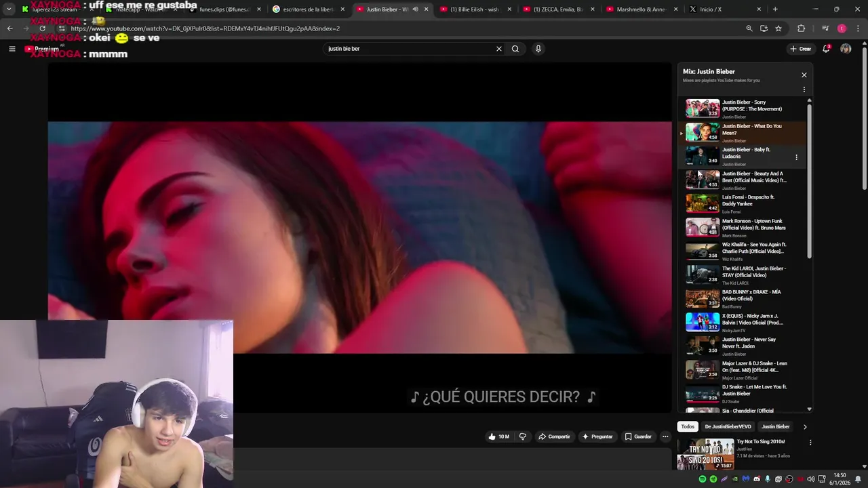868x488 pixels.
Task: Click the Compartir share button
Action: 554,436
